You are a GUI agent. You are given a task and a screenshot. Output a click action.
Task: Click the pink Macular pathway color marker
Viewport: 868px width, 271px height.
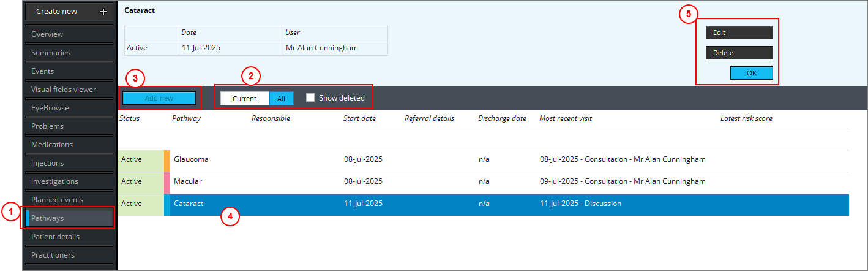click(167, 181)
